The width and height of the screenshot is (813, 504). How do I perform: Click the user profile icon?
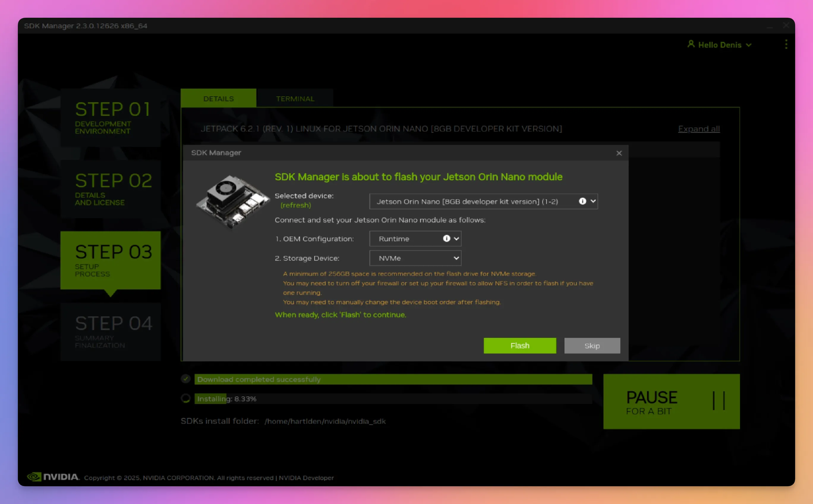[691, 44]
